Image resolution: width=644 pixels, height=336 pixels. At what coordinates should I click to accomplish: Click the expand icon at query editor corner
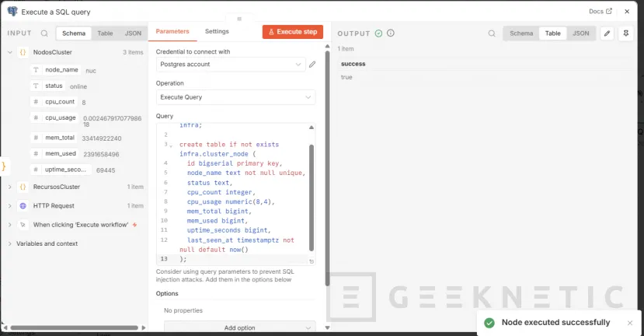click(312, 261)
